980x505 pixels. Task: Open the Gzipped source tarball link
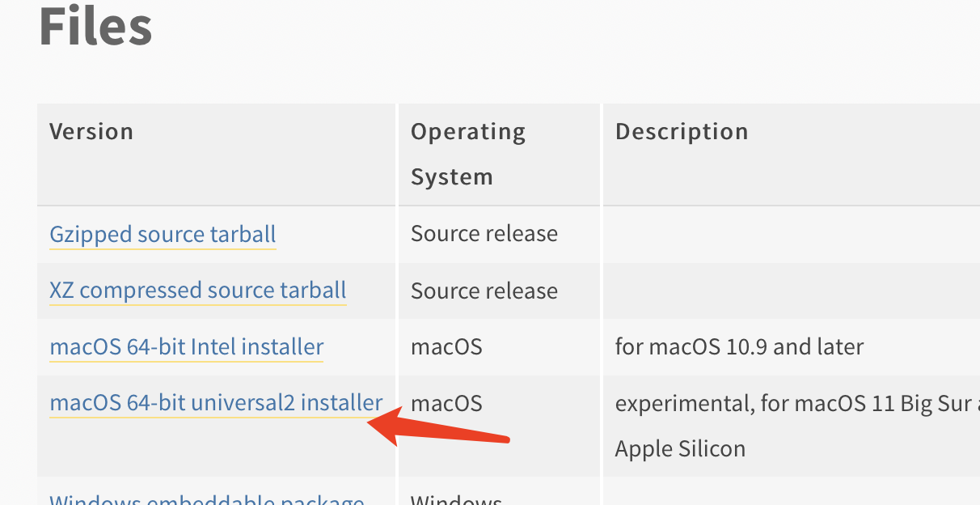pyautogui.click(x=163, y=235)
